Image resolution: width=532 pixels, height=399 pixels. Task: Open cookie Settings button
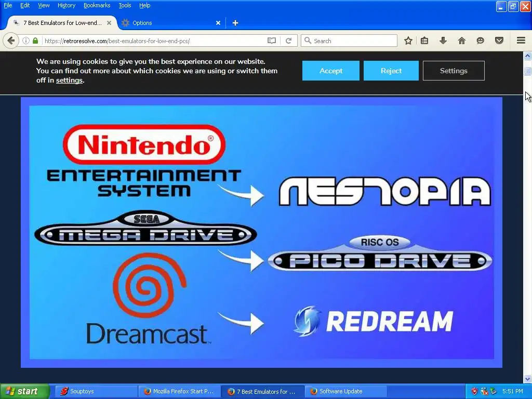(x=454, y=71)
